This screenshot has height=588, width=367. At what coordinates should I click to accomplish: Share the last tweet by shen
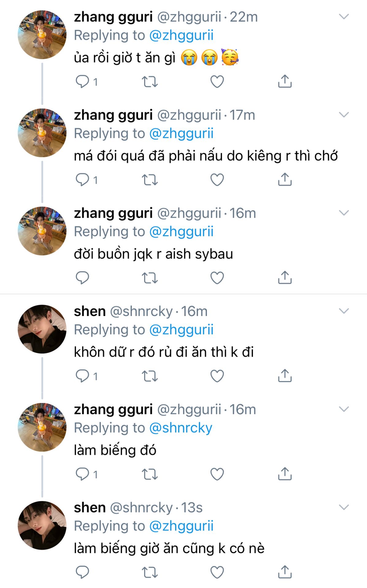285,572
